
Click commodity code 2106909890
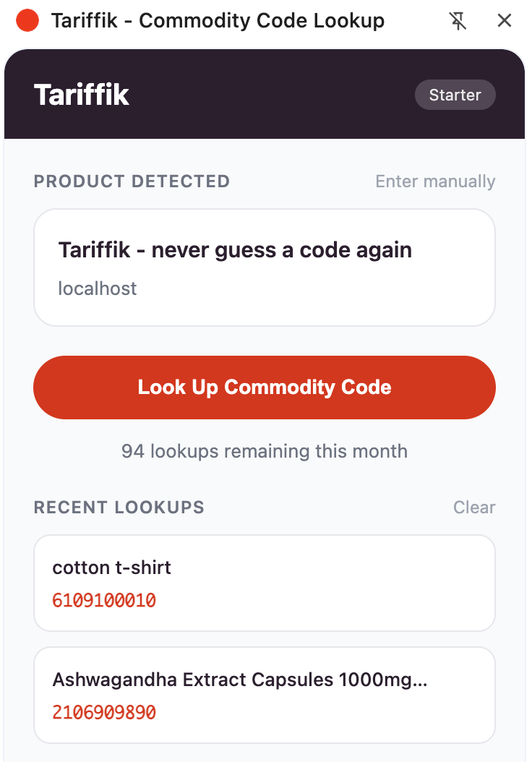[103, 712]
